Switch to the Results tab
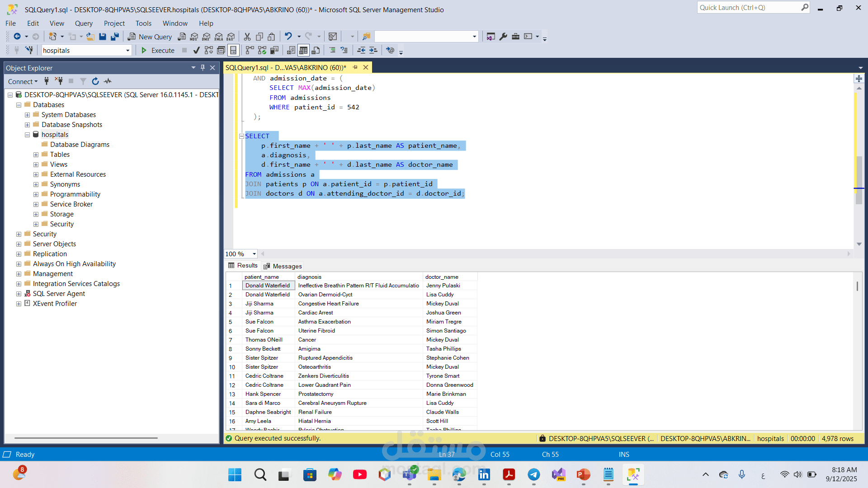 (x=243, y=266)
